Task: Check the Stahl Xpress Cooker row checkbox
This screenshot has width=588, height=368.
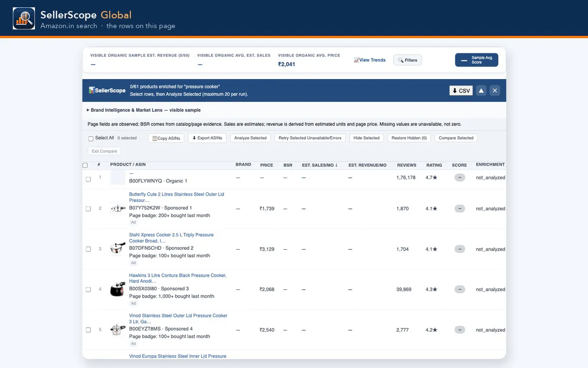Action: point(88,249)
